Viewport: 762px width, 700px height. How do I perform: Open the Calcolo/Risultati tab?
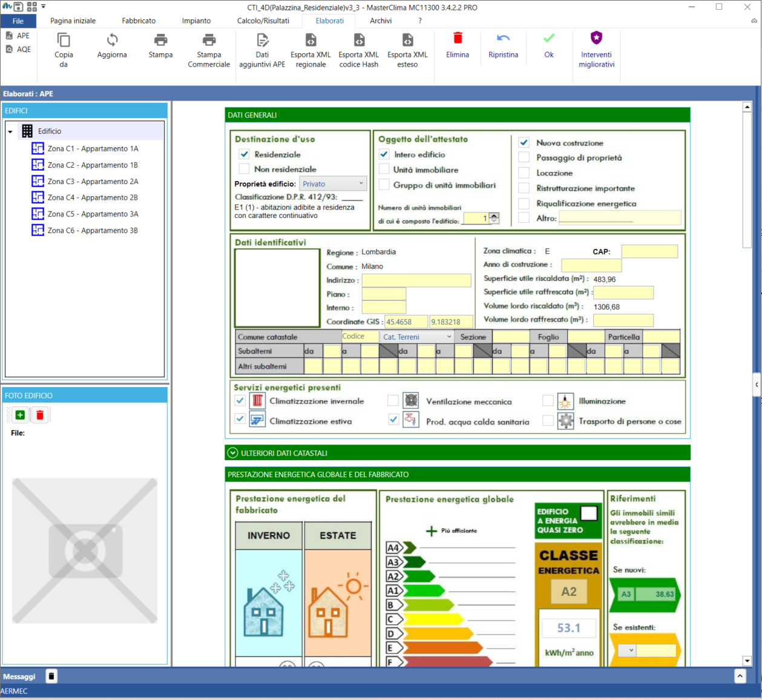tap(263, 21)
